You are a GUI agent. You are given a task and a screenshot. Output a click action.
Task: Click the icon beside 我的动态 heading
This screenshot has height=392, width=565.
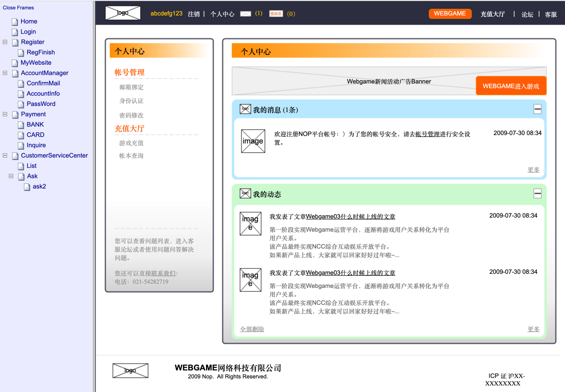pos(245,194)
